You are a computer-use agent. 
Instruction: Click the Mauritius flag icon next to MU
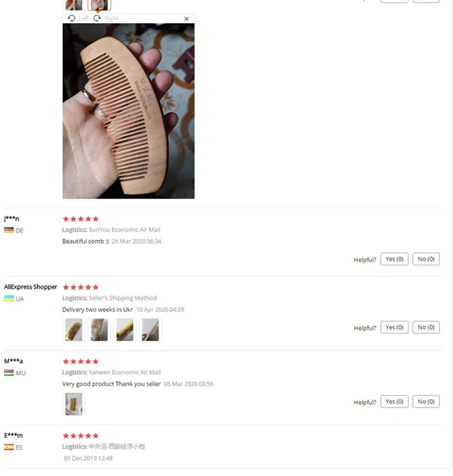9,373
